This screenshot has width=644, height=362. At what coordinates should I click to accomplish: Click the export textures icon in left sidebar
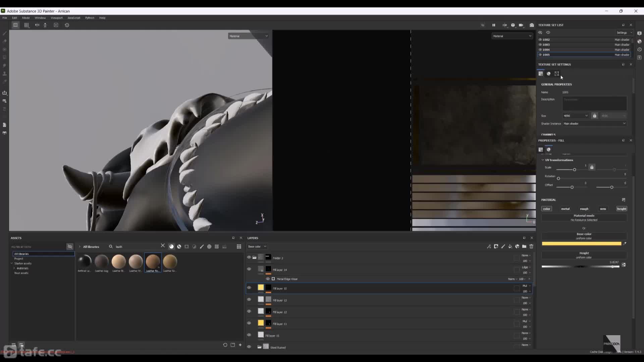click(4, 93)
